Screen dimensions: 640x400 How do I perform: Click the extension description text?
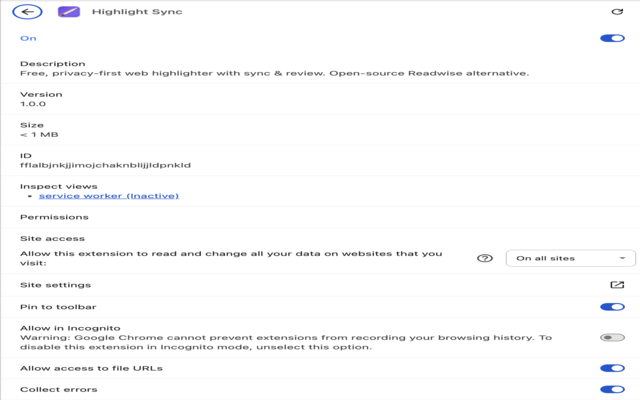(x=274, y=73)
